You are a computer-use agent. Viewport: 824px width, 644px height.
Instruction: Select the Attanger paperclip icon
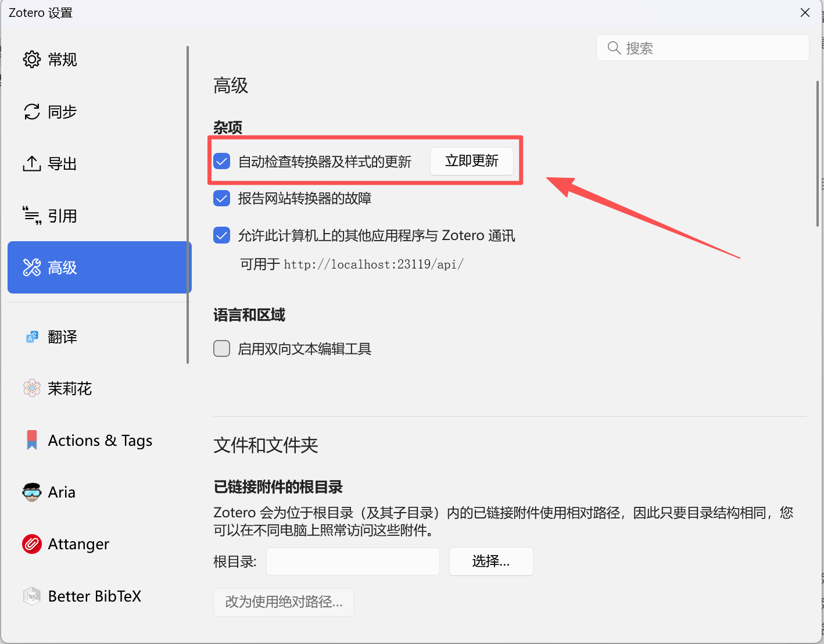coord(32,544)
